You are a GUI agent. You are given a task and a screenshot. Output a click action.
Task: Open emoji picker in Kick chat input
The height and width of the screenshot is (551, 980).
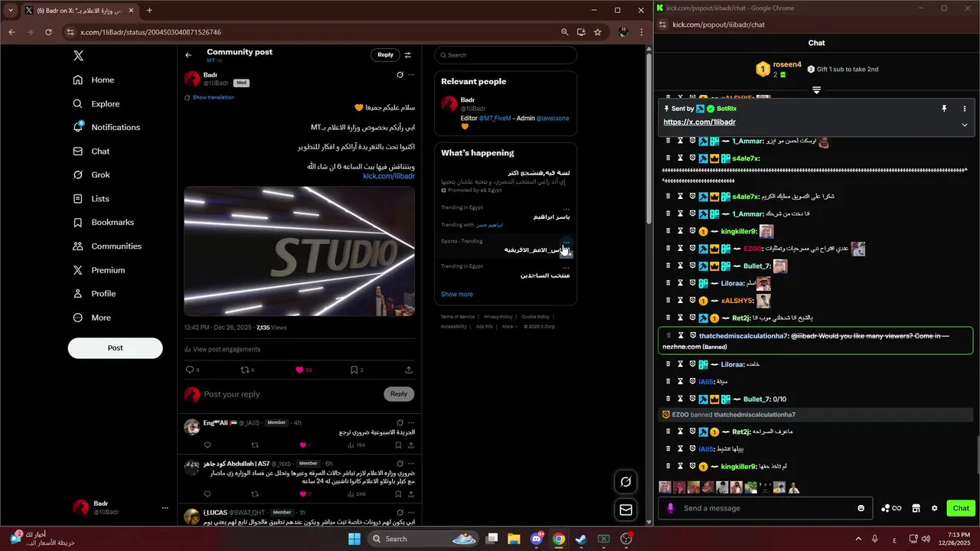click(x=861, y=508)
